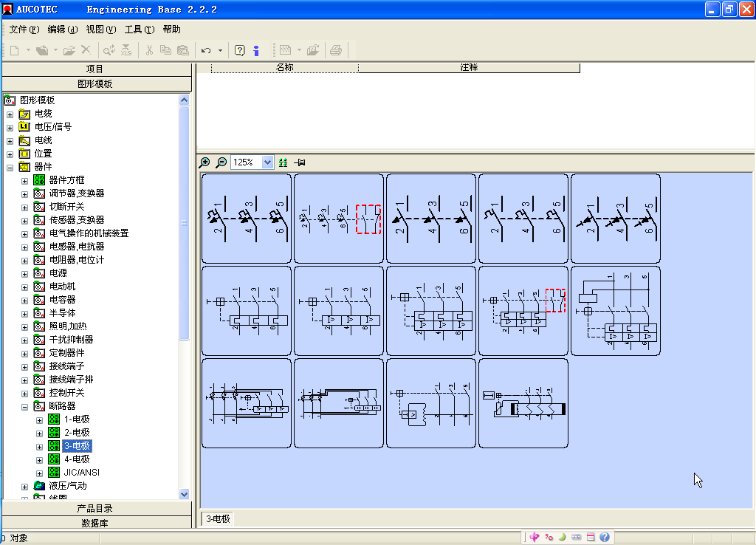Select the 图形模板 root tree item

[x=38, y=100]
